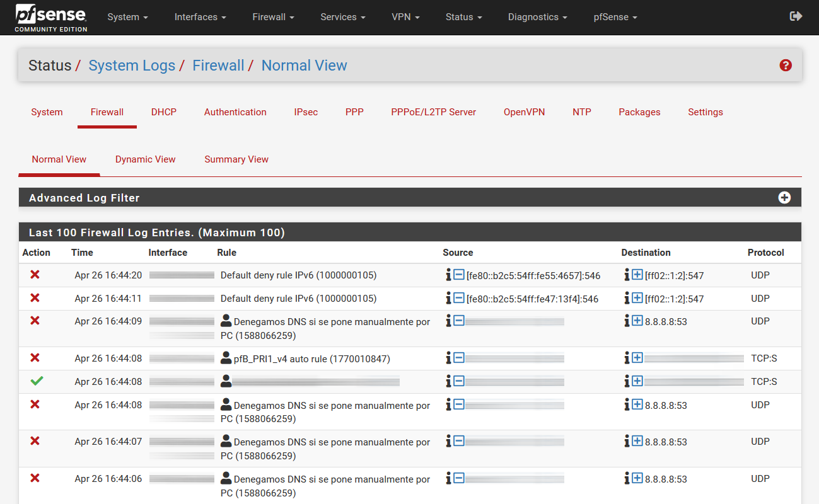Image resolution: width=819 pixels, height=504 pixels.
Task: Click the pfSense Community Edition logo
Action: (x=51, y=18)
